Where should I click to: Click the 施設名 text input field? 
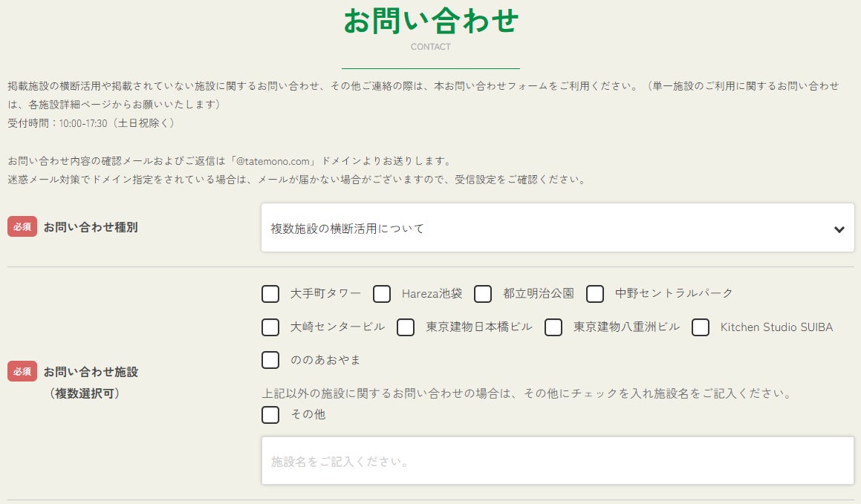coord(557,462)
